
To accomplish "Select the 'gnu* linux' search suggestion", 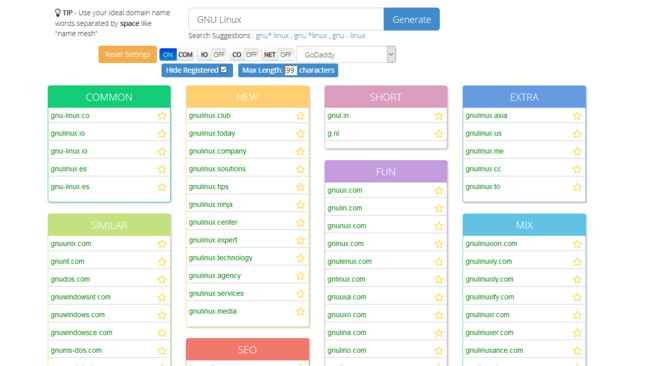I will click(x=272, y=36).
